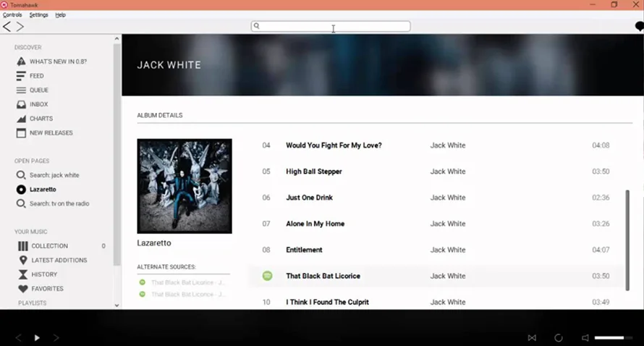Open the Feed page in sidebar
The image size is (644, 346).
tap(36, 76)
